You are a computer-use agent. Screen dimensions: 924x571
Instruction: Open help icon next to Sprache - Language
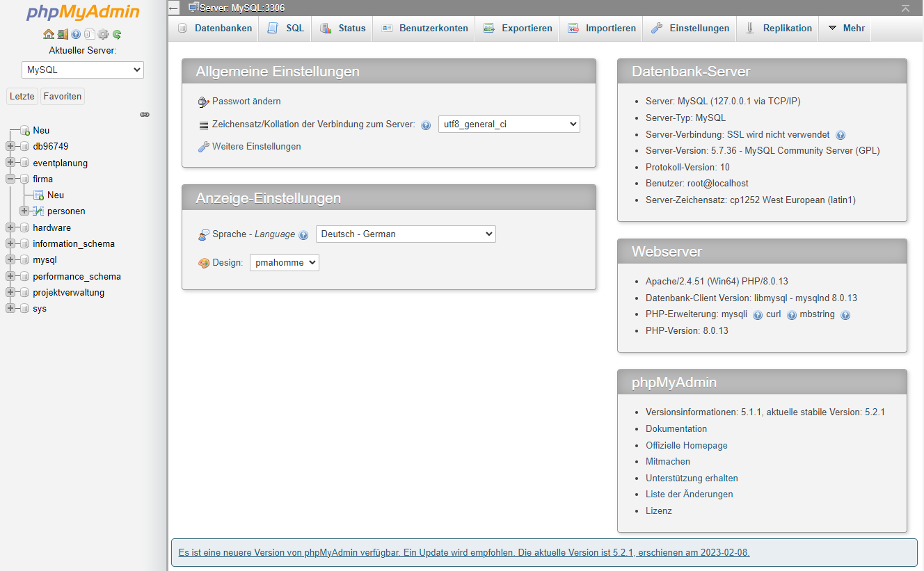(303, 235)
